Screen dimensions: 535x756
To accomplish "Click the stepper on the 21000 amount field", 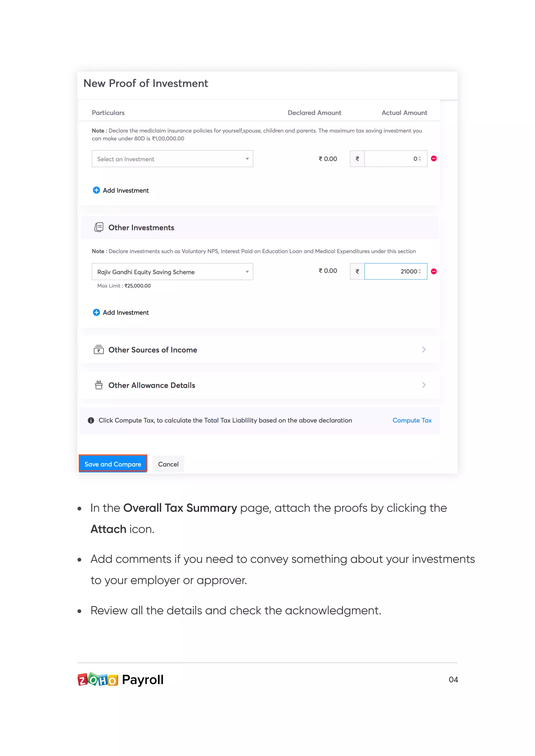I will [x=420, y=271].
